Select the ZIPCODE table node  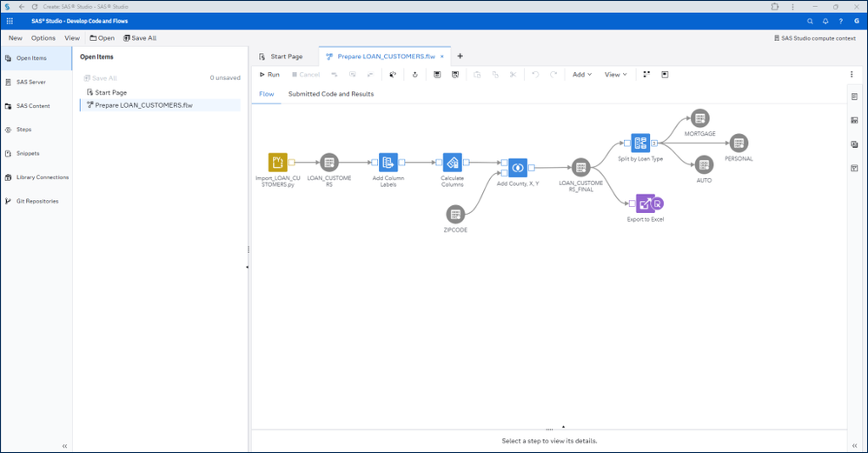(455, 214)
